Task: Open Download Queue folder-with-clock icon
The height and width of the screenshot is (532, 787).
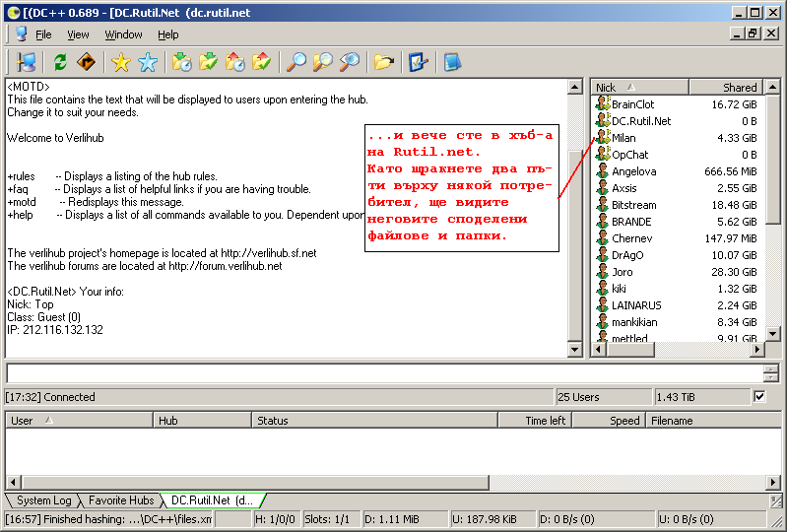Action: [181, 62]
